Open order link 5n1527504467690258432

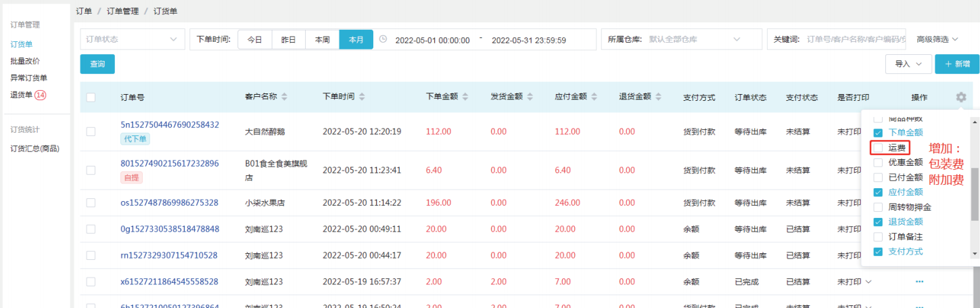tap(170, 125)
